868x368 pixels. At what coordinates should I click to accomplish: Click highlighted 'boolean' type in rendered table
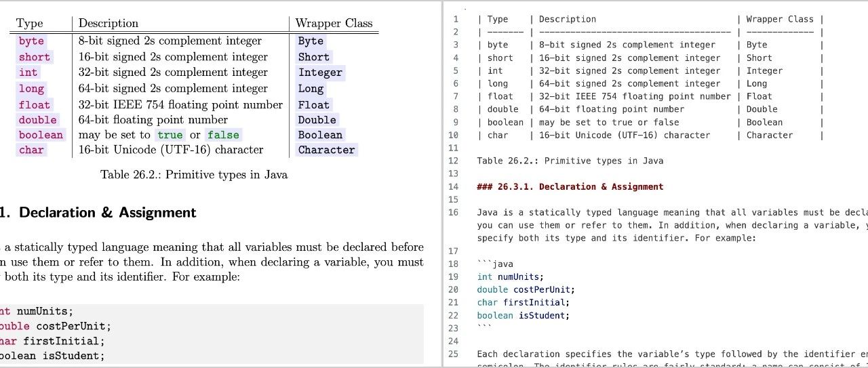[x=41, y=135]
